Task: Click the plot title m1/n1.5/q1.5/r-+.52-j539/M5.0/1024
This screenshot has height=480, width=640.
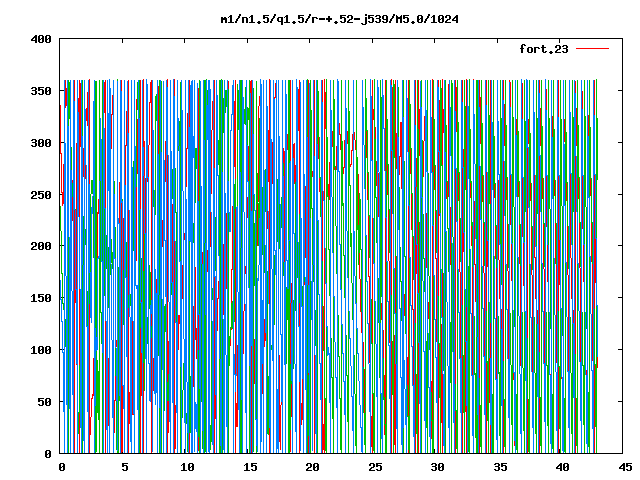Action: pyautogui.click(x=339, y=19)
